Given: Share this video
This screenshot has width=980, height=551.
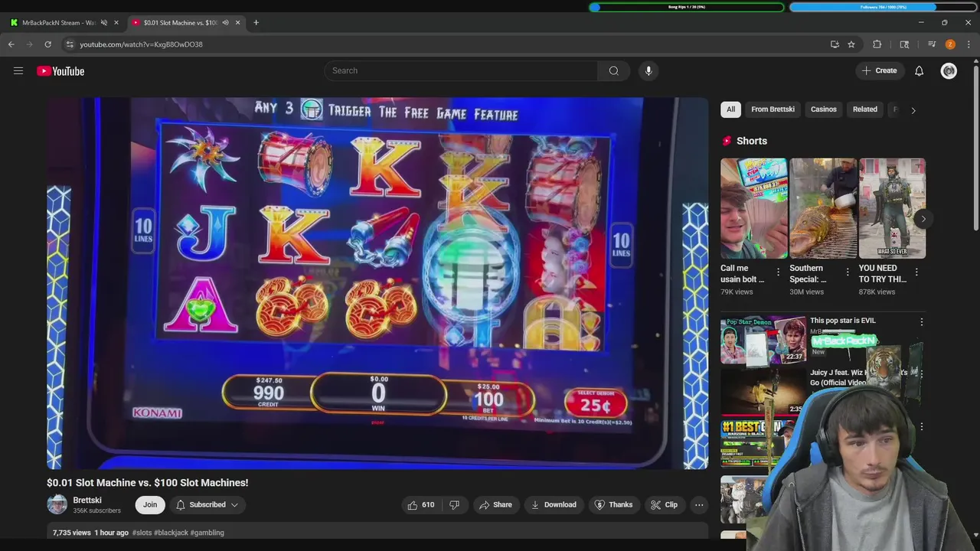Looking at the screenshot, I should 495,504.
